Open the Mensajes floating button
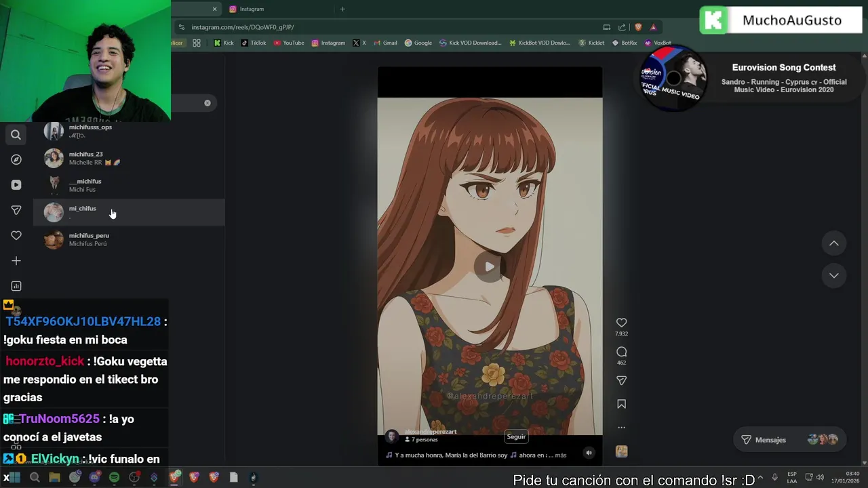The height and width of the screenshot is (488, 868). pos(789,440)
